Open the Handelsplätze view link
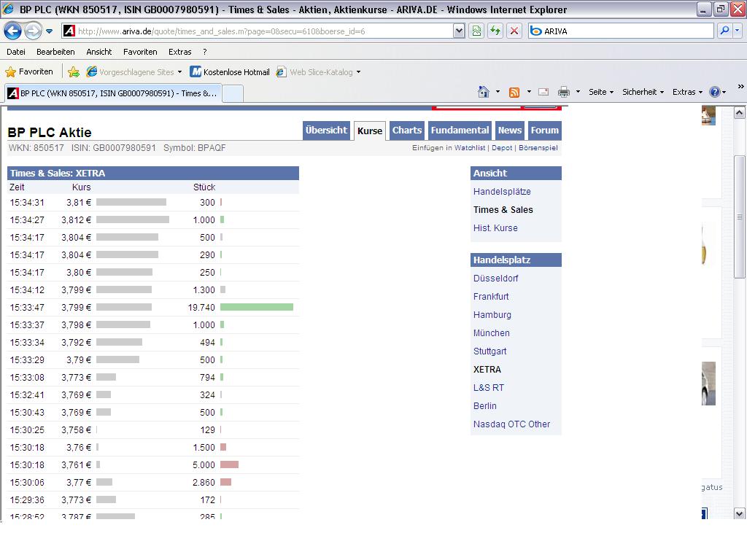This screenshot has width=747, height=560. tap(502, 192)
